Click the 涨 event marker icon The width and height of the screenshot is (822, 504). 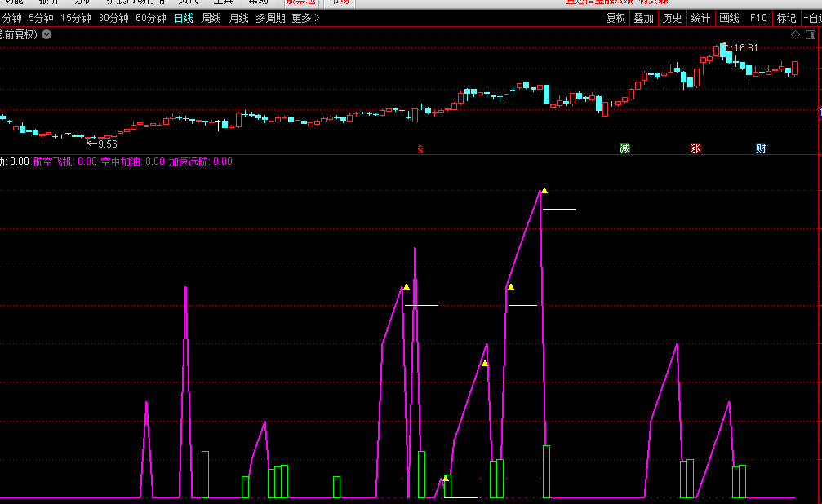coord(695,148)
